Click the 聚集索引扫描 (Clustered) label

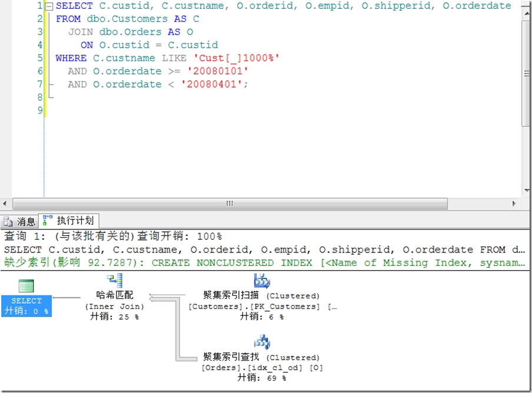tap(261, 295)
